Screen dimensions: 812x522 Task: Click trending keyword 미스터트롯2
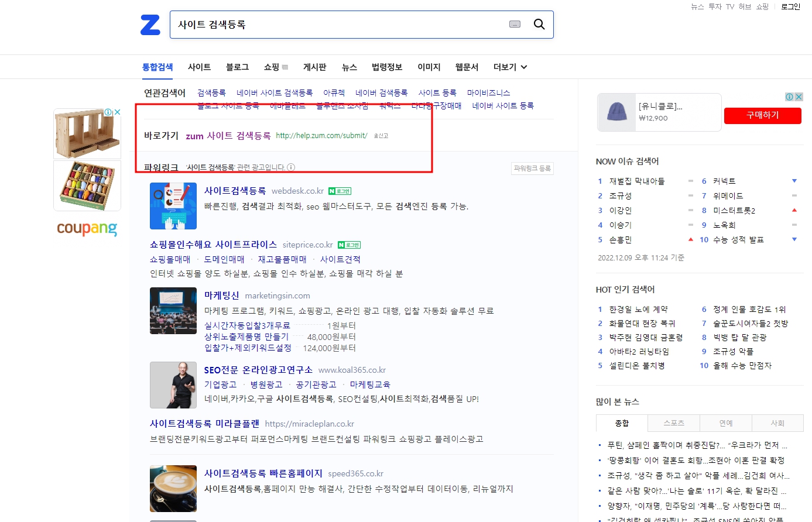734,211
